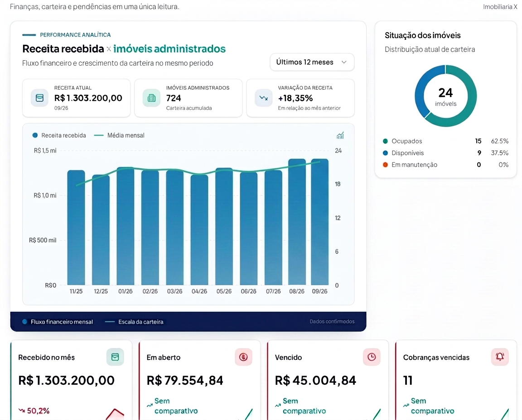Image resolution: width=522 pixels, height=420 pixels.
Task: Click the R$ 45.004,84 amount
Action: 315,381
